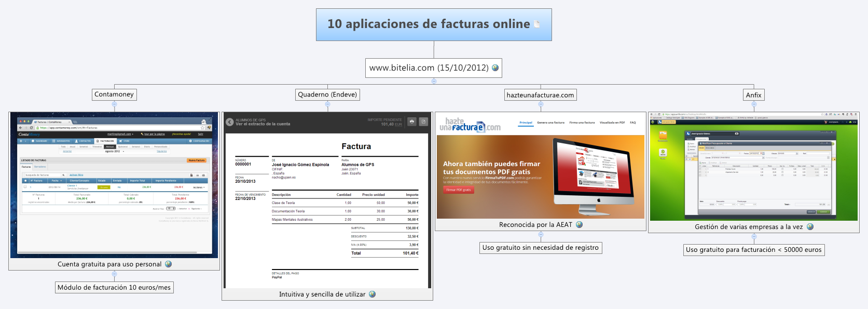Image resolution: width=868 pixels, height=309 pixels.
Task: Open the globe hyperlink beside www.bitelia.com
Action: click(495, 68)
